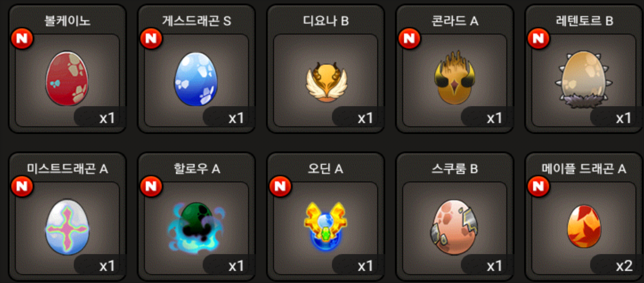Select the red 볼케이노 egg
The image size is (644, 283).
click(x=67, y=78)
